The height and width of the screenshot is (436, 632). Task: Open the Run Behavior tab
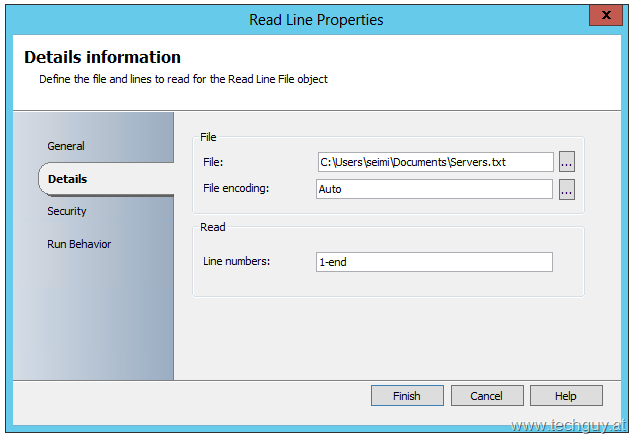[79, 244]
